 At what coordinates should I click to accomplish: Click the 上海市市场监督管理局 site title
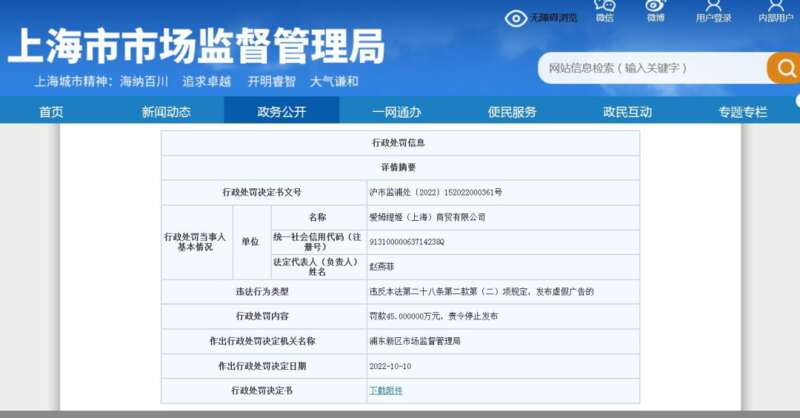[x=196, y=46]
